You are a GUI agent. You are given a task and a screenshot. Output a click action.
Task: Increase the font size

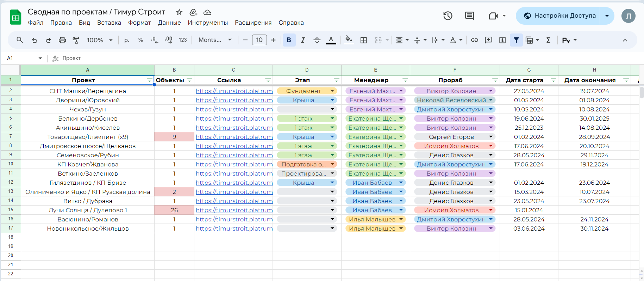(x=273, y=40)
